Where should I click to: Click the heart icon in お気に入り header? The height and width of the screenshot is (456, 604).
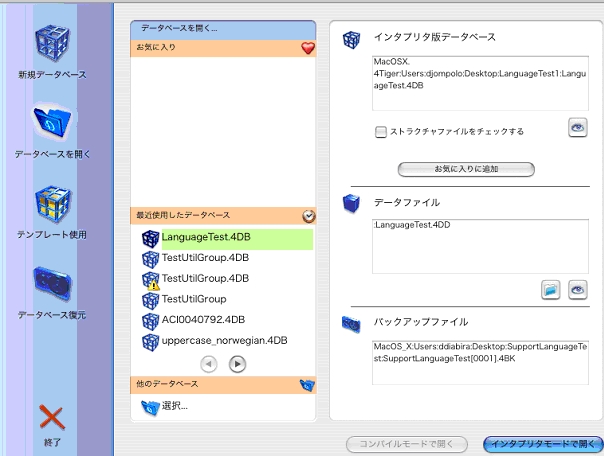[x=308, y=47]
